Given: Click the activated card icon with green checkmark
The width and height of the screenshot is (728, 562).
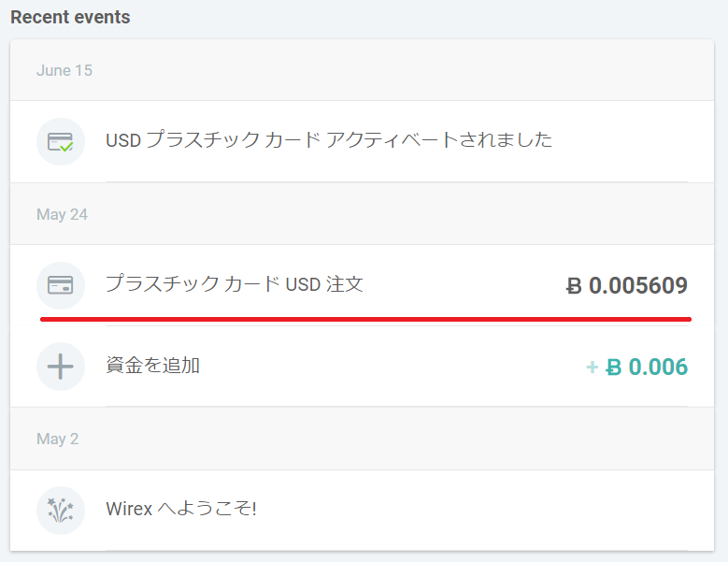Looking at the screenshot, I should tap(61, 142).
